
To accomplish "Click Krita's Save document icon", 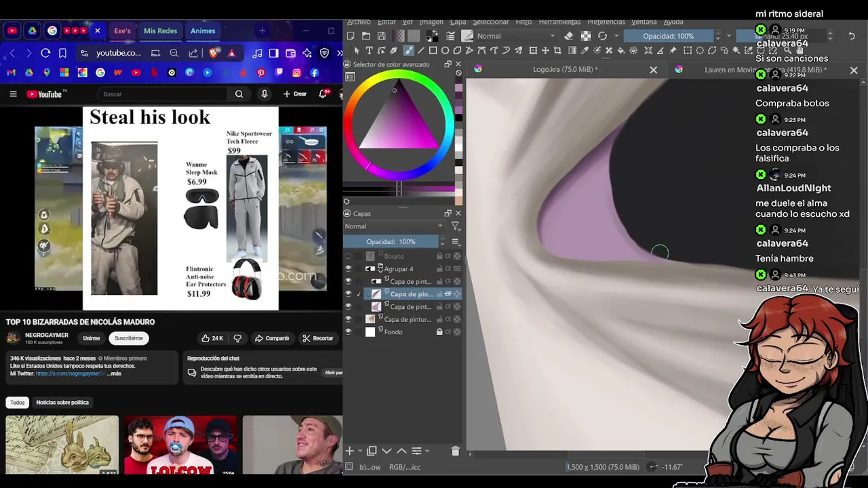I will tap(381, 36).
